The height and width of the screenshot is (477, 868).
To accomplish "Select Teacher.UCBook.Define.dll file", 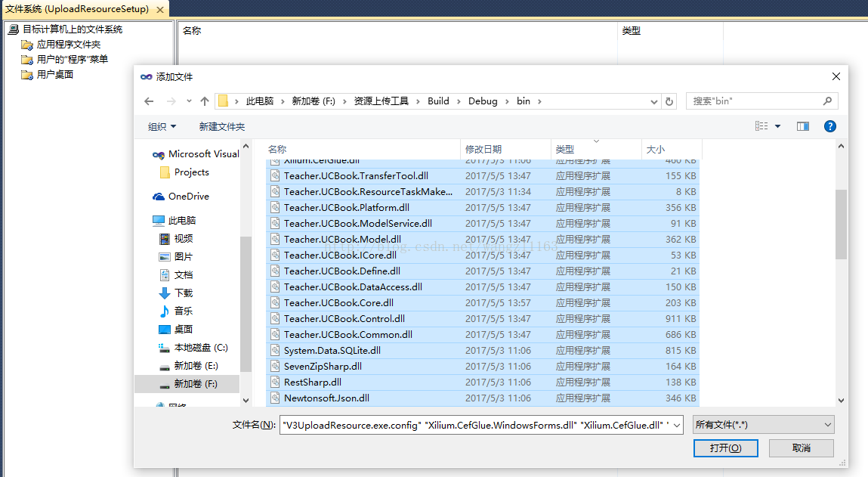I will tap(482, 271).
